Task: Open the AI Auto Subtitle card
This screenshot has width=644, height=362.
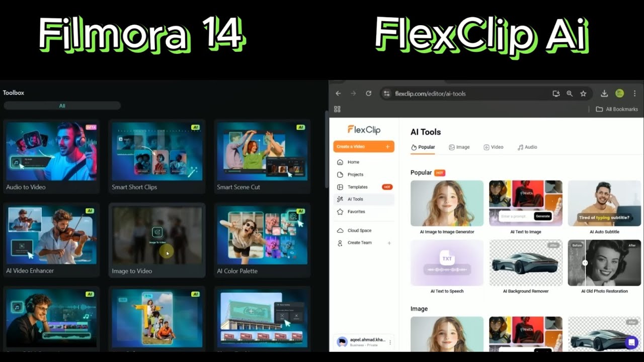Action: pos(604,207)
